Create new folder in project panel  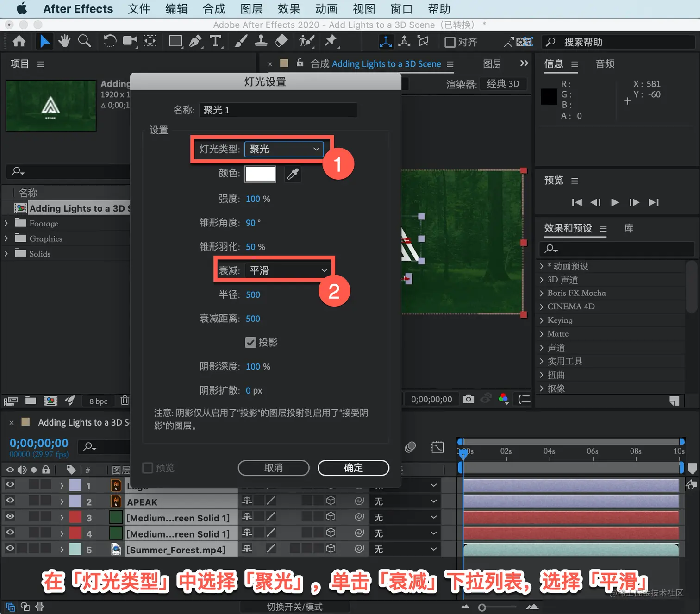tap(31, 401)
